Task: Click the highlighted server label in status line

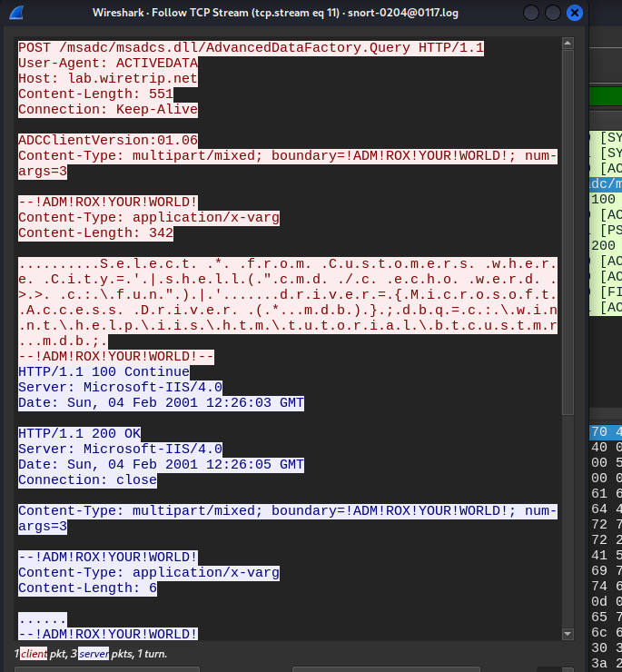Action: click(x=93, y=654)
